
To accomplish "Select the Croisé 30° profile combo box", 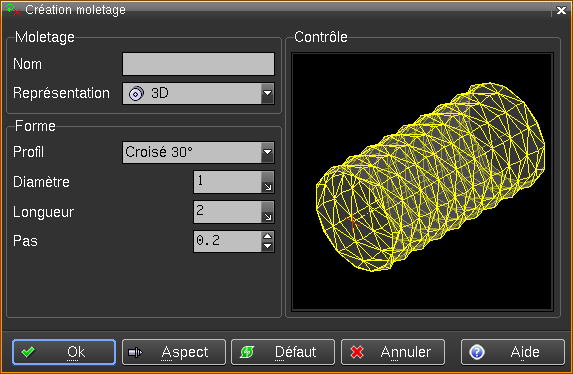I will [198, 152].
